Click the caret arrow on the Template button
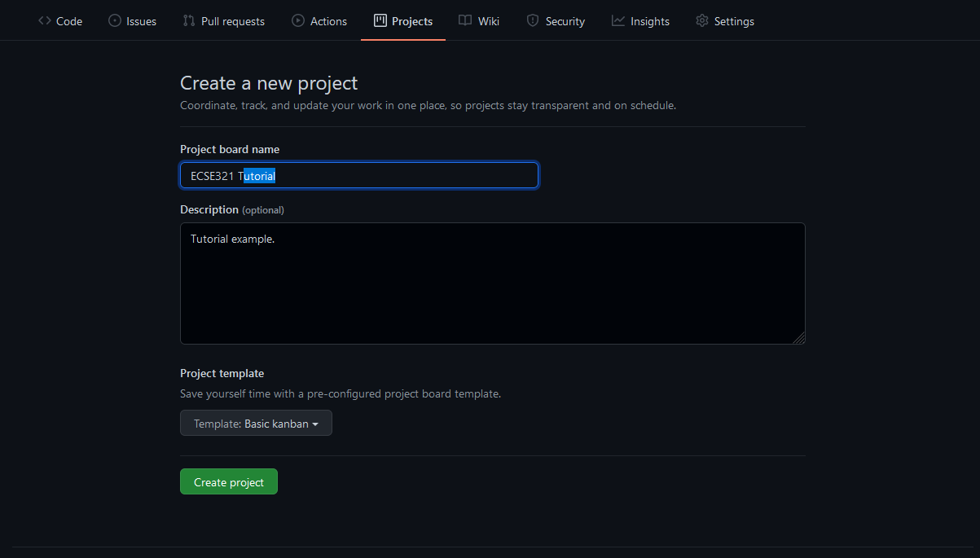This screenshot has width=980, height=558. pyautogui.click(x=315, y=424)
